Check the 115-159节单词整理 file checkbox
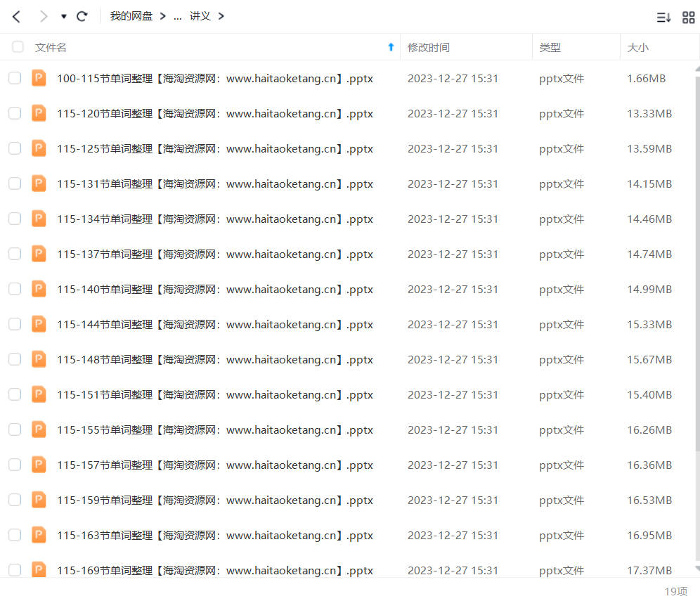Viewport: 700px width, 601px height. pos(15,500)
